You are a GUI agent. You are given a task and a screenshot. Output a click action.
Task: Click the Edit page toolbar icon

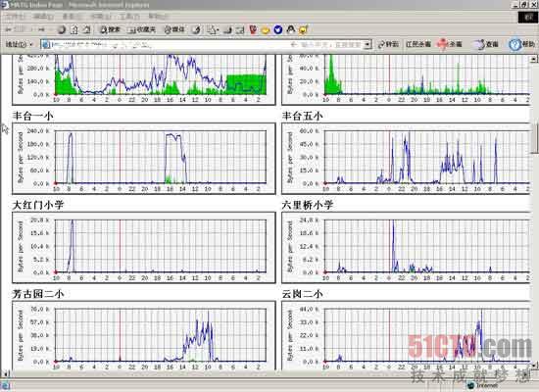tap(240, 30)
